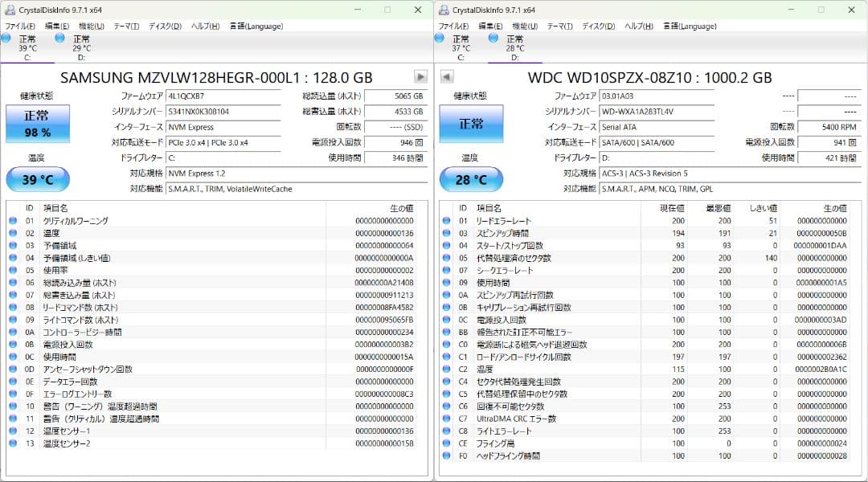Open the ファイル menu in the left window
The height and width of the screenshot is (482, 868).
point(16,25)
